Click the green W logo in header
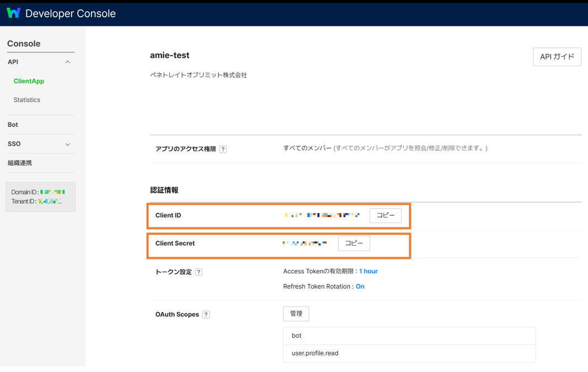 [13, 13]
